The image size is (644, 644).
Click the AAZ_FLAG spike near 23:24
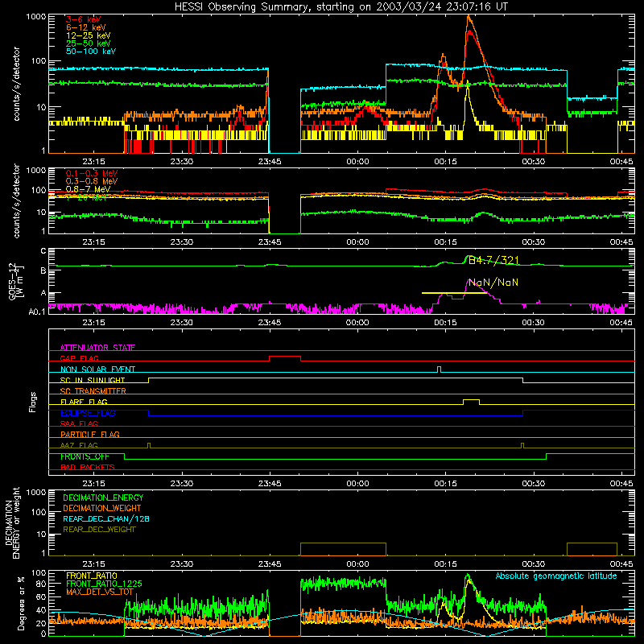tap(149, 445)
